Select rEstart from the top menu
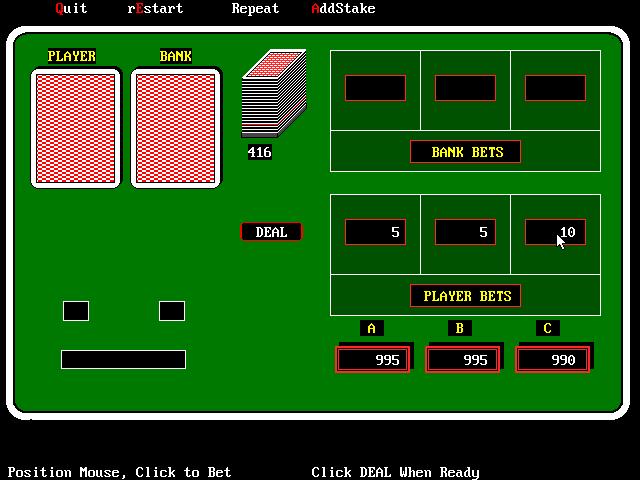 point(155,8)
